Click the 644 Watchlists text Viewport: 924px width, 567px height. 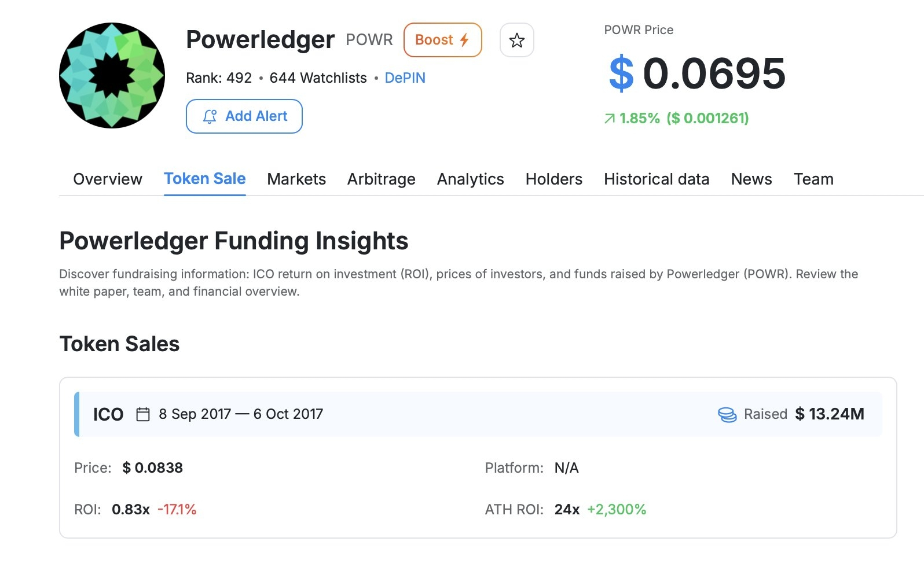318,78
